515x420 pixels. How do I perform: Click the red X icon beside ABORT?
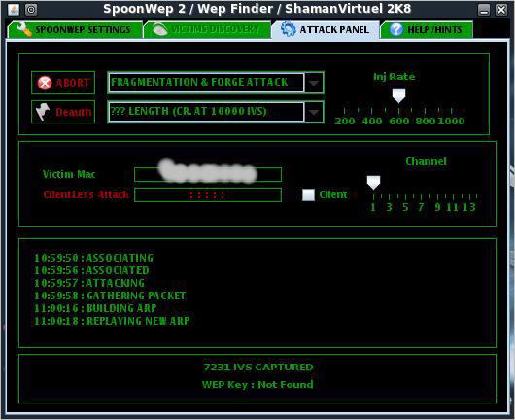45,83
